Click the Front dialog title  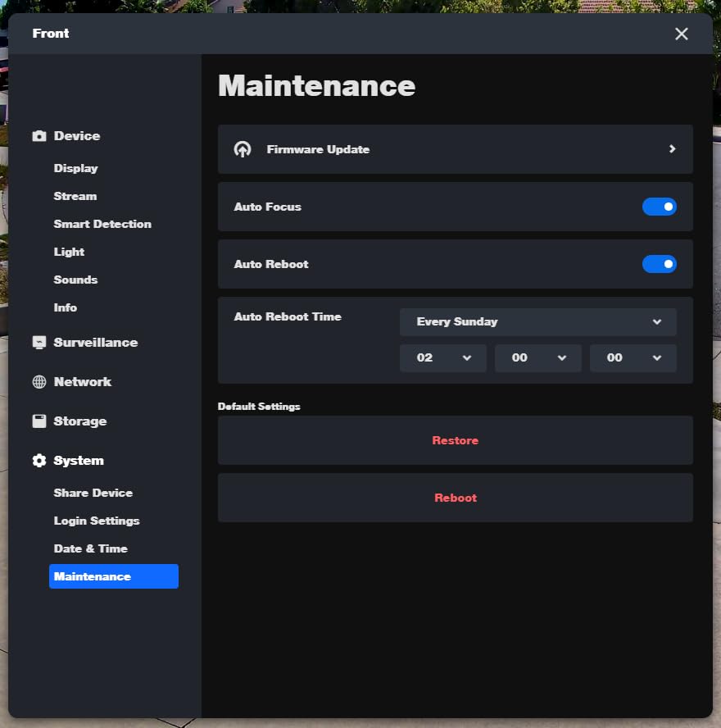click(51, 34)
